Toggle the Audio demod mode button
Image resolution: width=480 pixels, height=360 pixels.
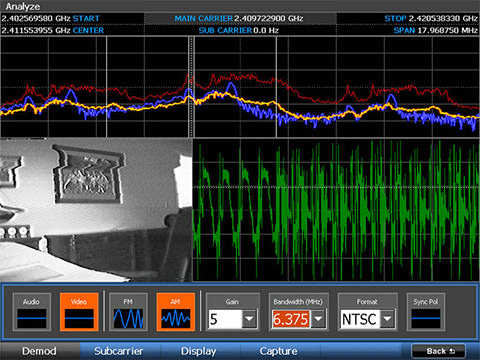pyautogui.click(x=32, y=312)
